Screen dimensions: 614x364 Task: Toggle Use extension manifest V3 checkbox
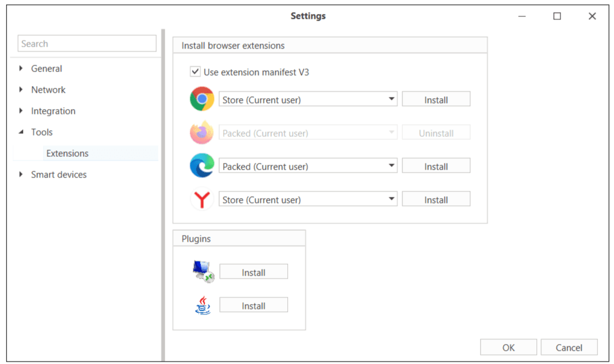195,72
